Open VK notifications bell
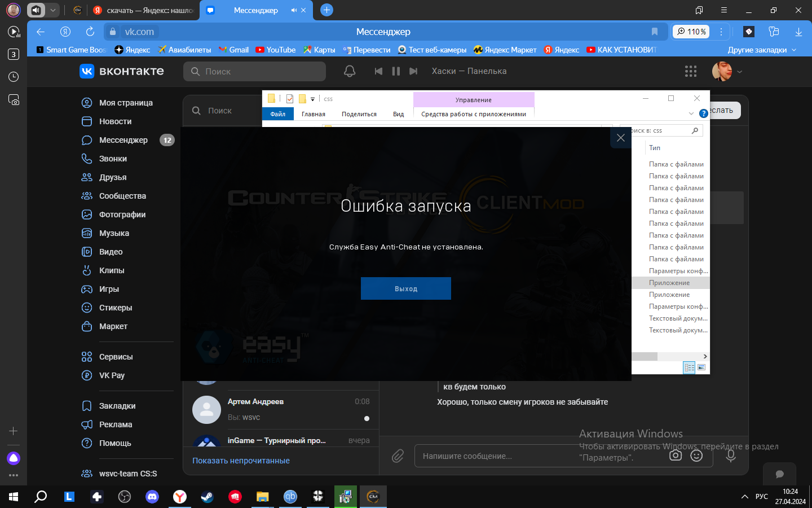812x508 pixels. (350, 71)
